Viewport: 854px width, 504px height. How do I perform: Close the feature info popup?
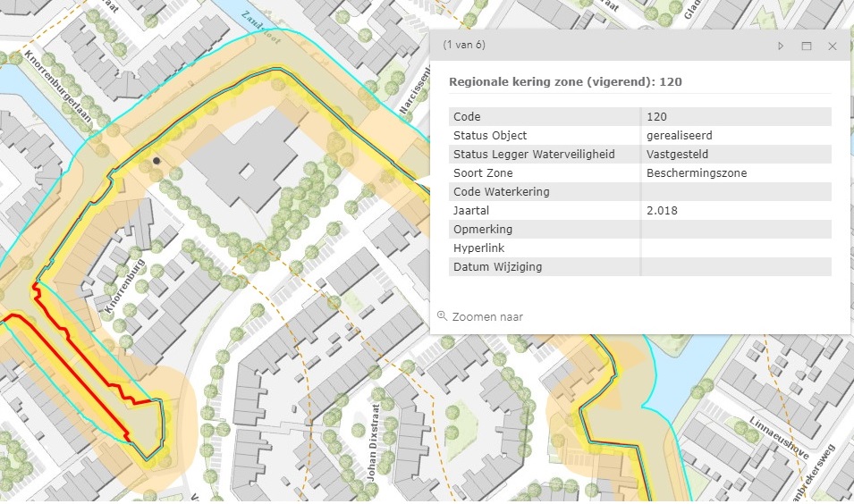click(833, 46)
